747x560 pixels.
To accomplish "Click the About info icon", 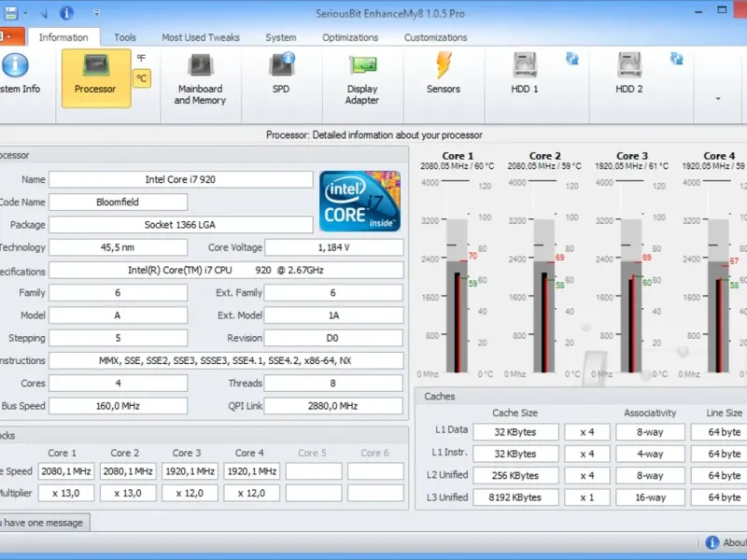I will coord(712,542).
